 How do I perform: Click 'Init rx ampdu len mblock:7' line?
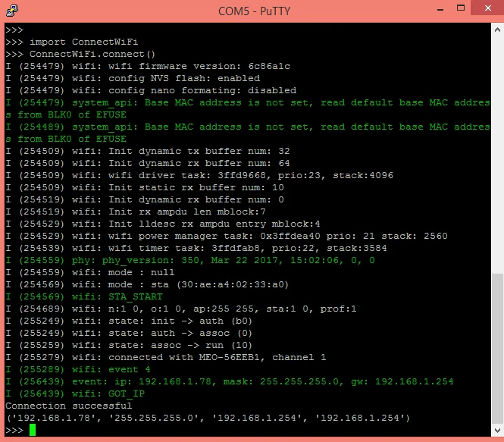136,212
